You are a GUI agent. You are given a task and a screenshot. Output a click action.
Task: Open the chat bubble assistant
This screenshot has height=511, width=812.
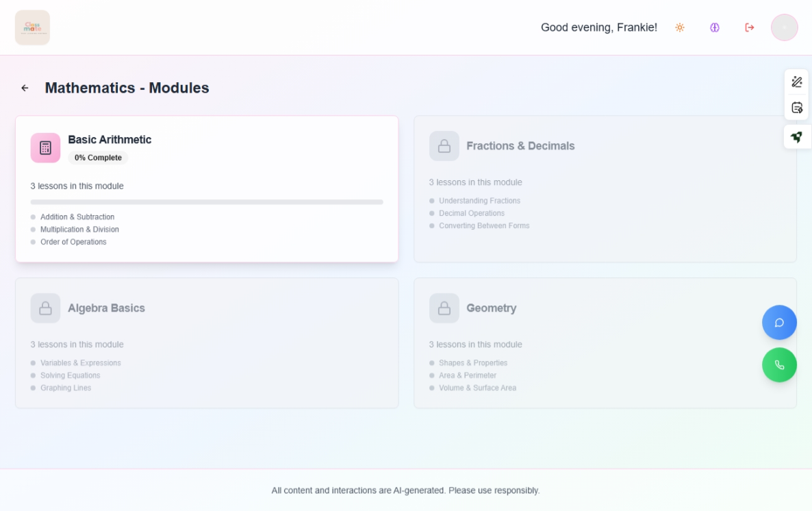tap(779, 322)
